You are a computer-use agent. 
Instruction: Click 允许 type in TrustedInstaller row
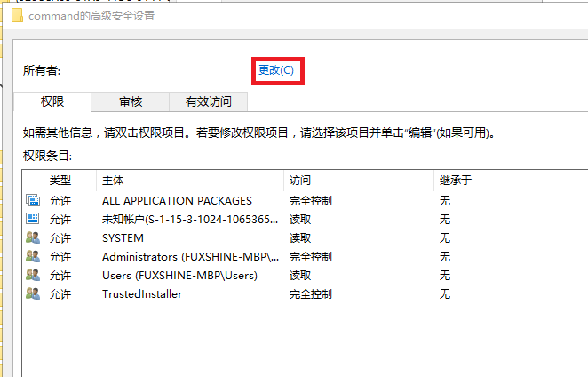[60, 294]
